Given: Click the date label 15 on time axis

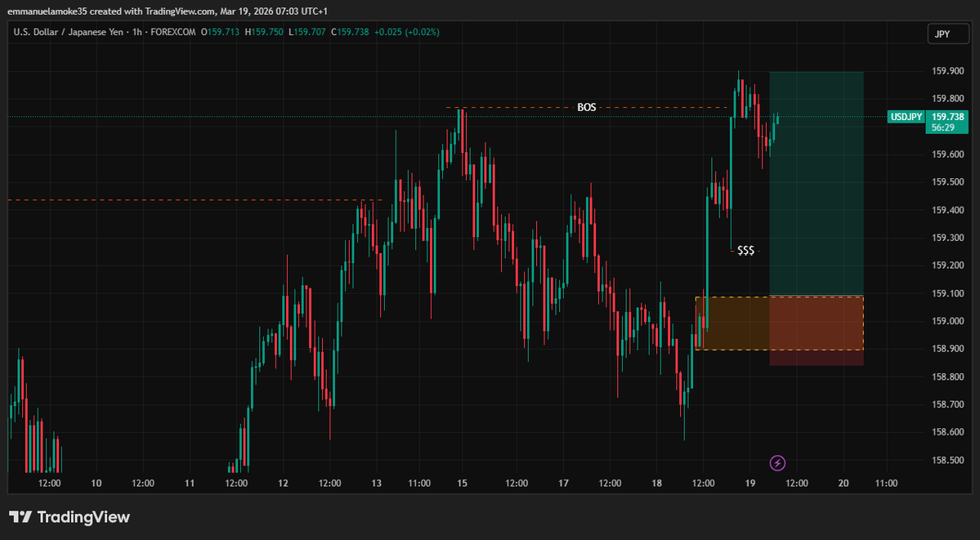Looking at the screenshot, I should click(x=463, y=483).
